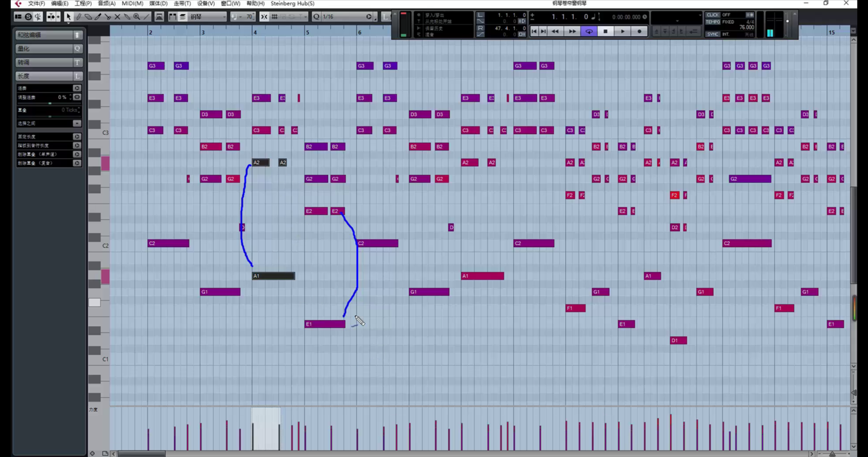Toggle the metronome precount icon
Viewport: 868px width, 457px height.
click(750, 15)
